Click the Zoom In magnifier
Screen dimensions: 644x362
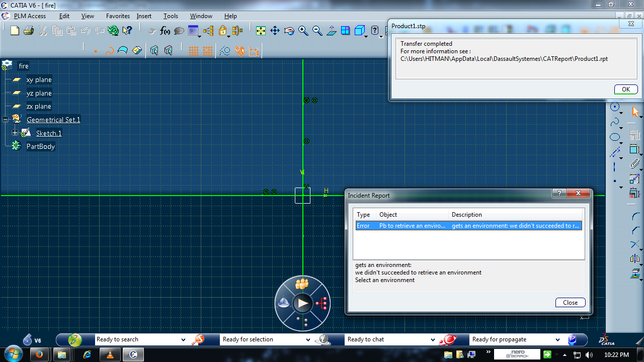[x=303, y=31]
